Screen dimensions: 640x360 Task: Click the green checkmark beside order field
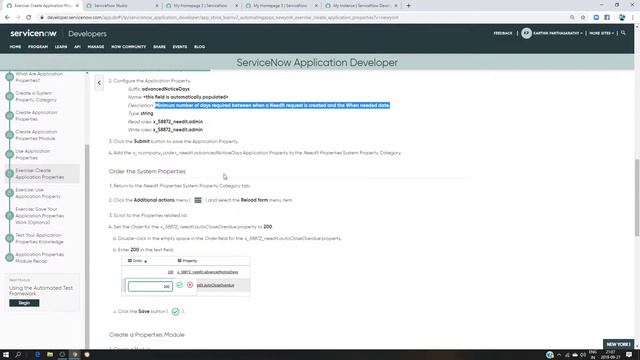click(x=180, y=285)
